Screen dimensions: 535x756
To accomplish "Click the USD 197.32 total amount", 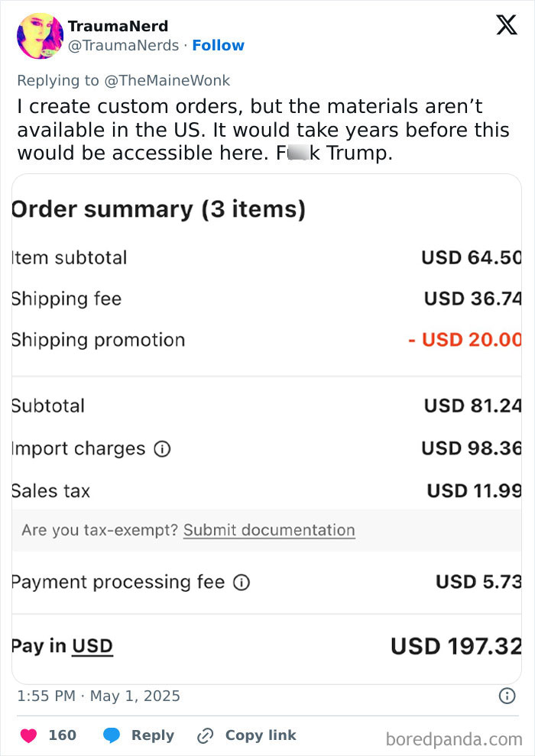I will click(456, 646).
